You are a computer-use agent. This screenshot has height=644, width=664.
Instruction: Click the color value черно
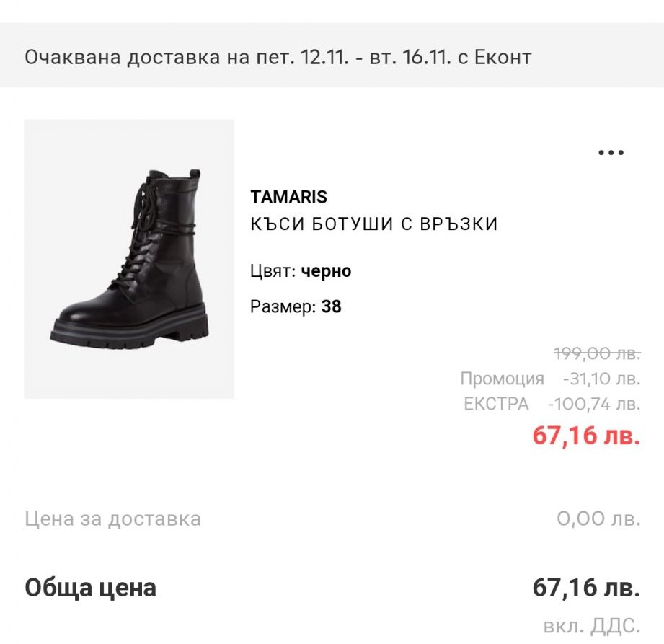(326, 271)
